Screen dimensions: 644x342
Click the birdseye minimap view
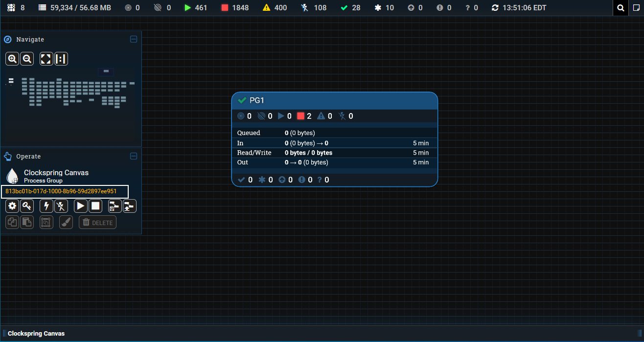(x=70, y=105)
